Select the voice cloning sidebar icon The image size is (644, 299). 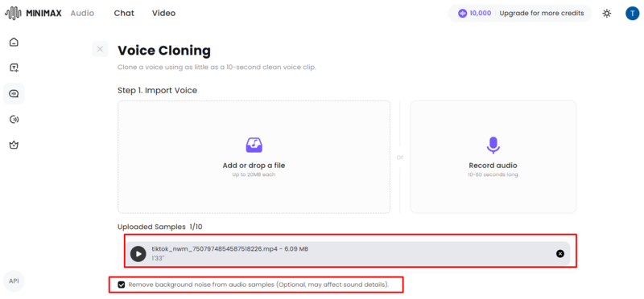pyautogui.click(x=14, y=93)
